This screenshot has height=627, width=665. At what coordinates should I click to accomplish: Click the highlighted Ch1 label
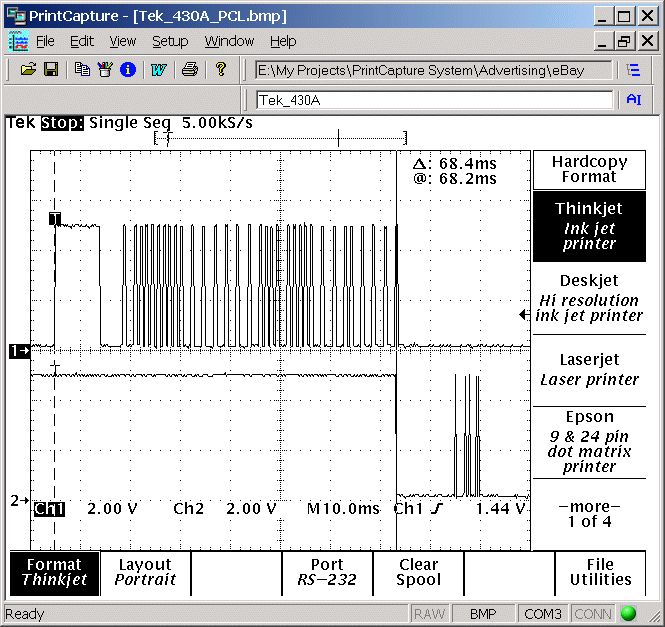coord(49,509)
